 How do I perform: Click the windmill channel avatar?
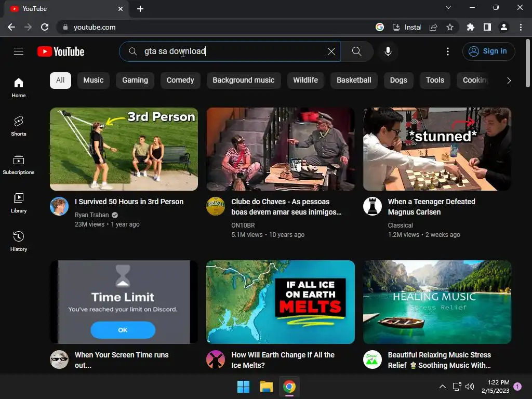point(216,360)
